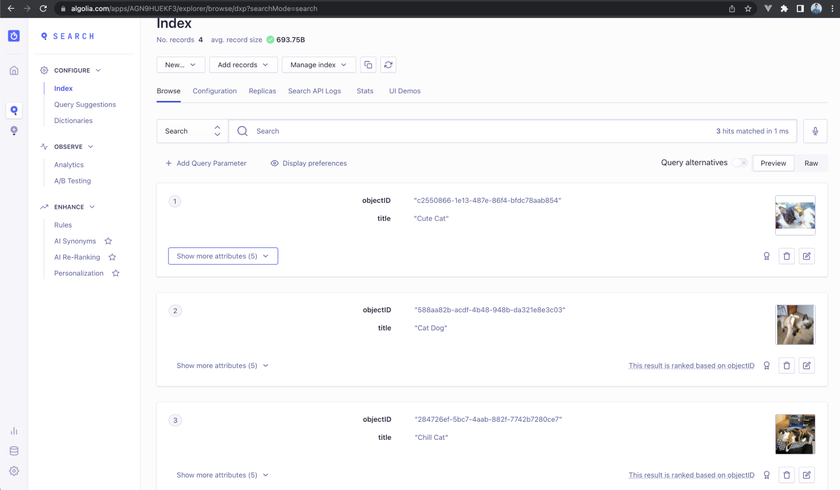
Task: Open Display preferences
Action: [x=309, y=163]
